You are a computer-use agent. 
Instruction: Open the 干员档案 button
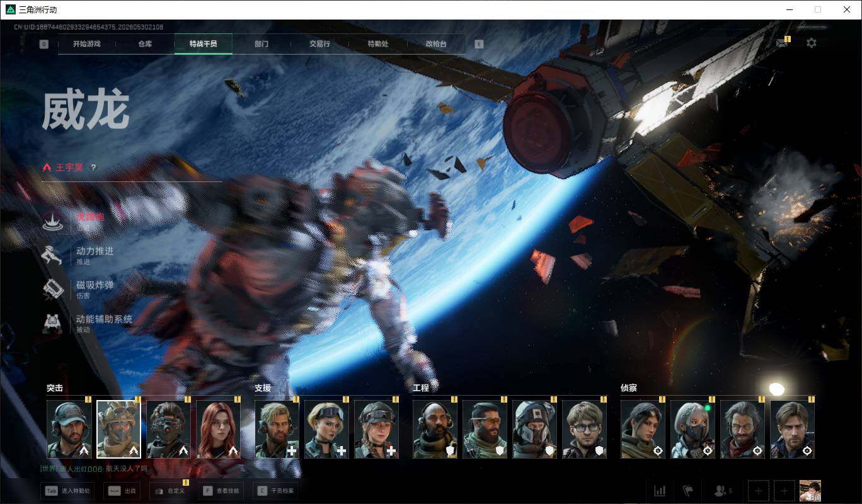point(275,491)
